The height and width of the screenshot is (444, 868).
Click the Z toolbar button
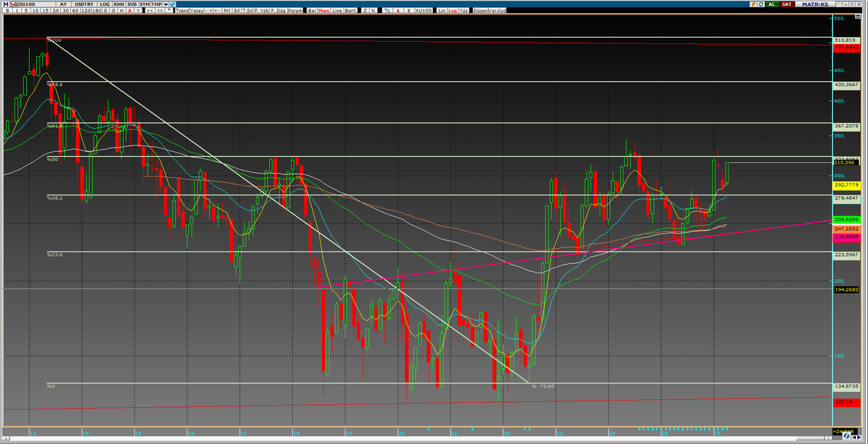365,11
